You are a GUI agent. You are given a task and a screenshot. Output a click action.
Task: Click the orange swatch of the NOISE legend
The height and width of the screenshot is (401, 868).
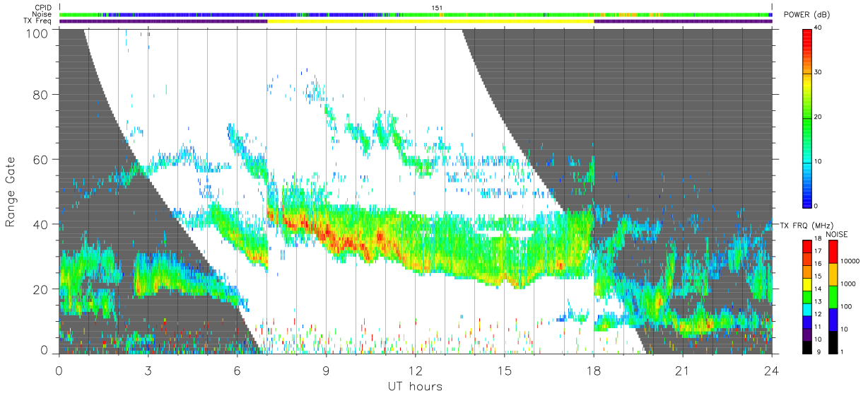(834, 274)
